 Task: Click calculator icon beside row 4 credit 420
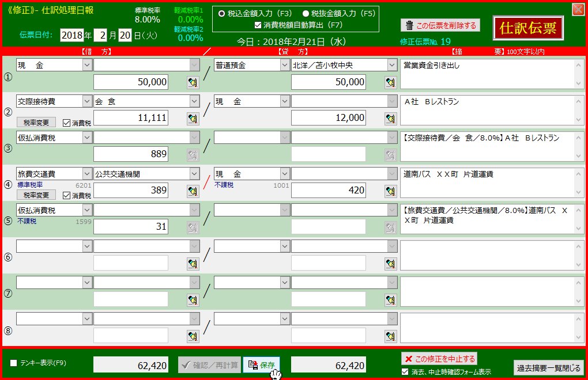[390, 191]
